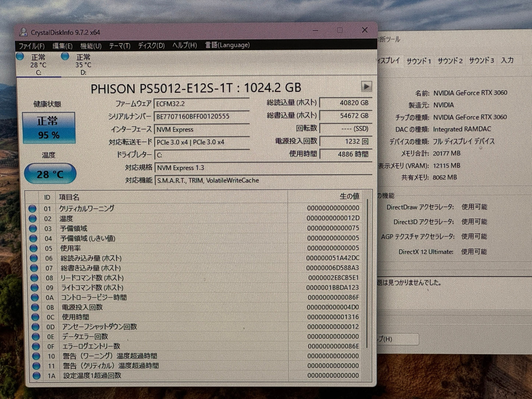Open the ディスク(D) menu
Screen dimensions: 532x399
pyautogui.click(x=151, y=45)
